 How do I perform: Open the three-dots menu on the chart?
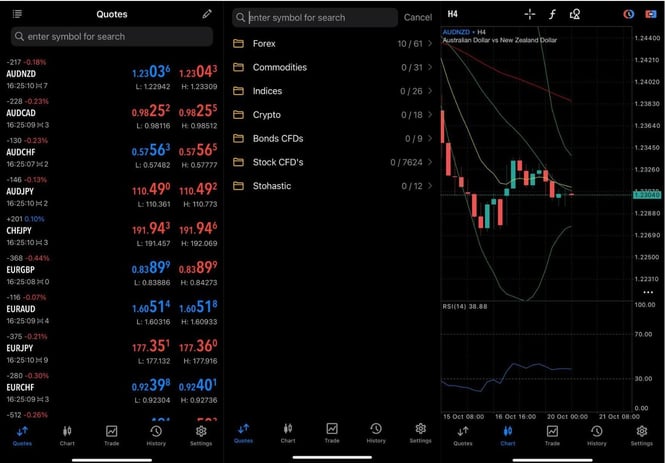(x=648, y=292)
